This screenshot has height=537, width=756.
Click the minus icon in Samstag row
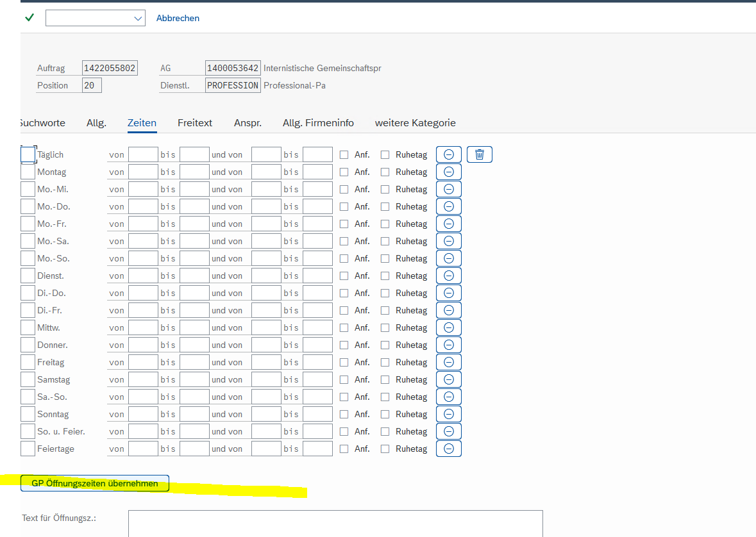pyautogui.click(x=449, y=380)
